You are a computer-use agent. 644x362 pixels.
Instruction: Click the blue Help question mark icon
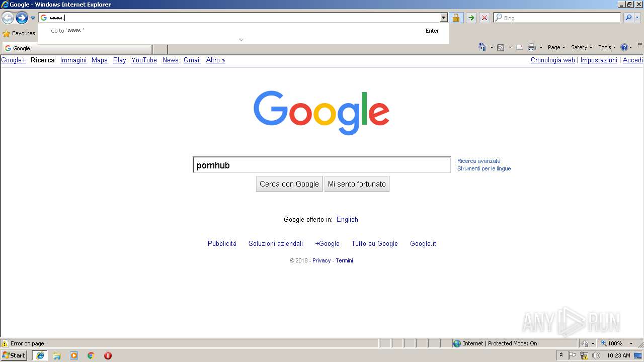coord(624,47)
